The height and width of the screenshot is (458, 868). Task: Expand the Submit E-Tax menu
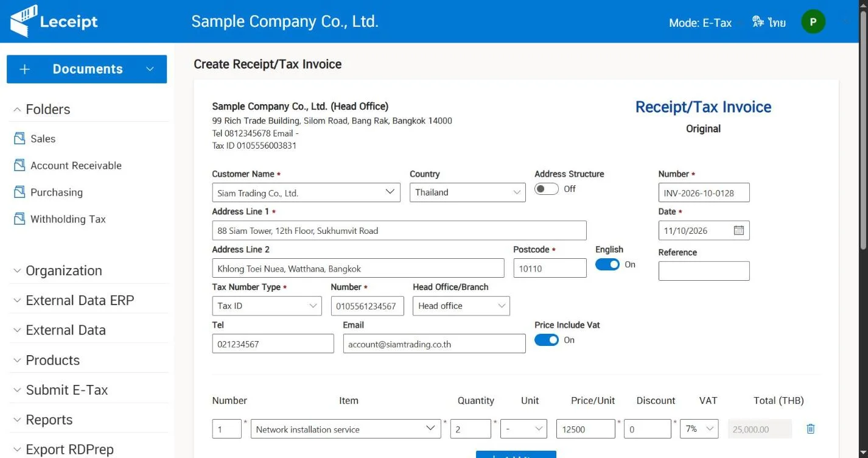coord(88,390)
